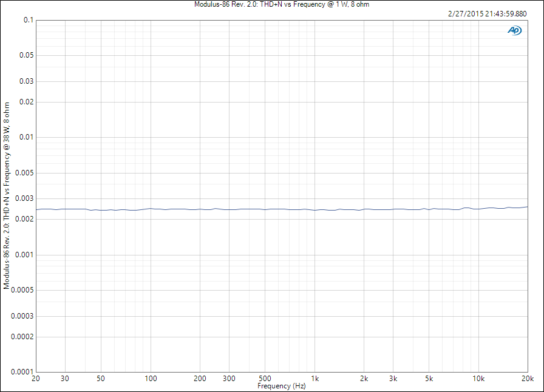Click the x-axis tick label '20k'
544x392 pixels.
tap(528, 379)
